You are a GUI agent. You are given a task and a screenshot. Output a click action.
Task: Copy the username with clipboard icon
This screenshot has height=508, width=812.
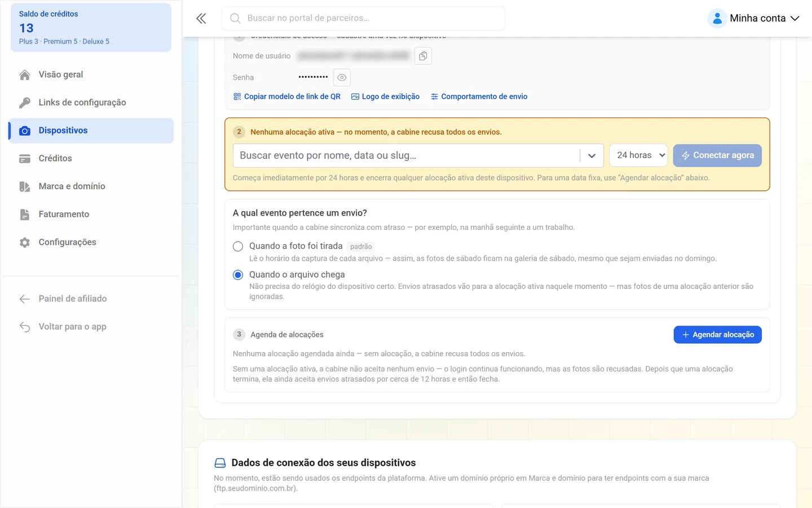(x=423, y=56)
